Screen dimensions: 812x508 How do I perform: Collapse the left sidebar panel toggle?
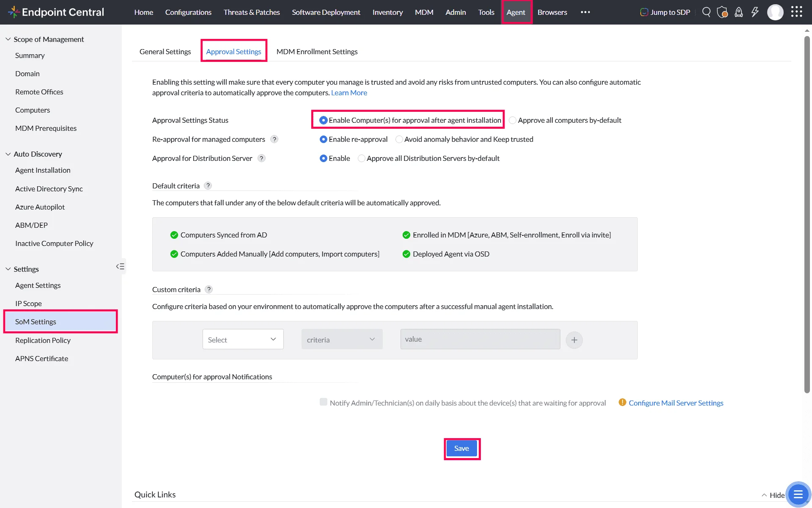pos(120,266)
